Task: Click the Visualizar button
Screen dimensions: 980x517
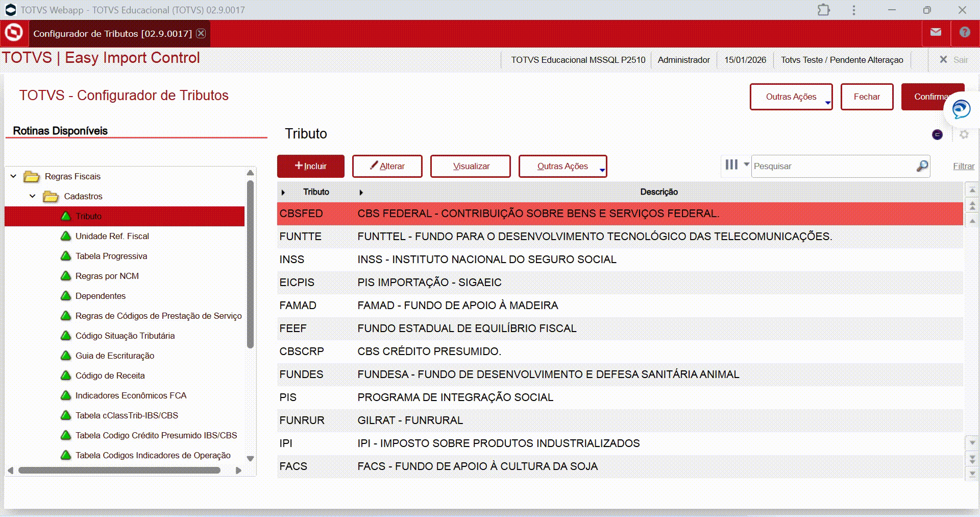Action: pos(471,166)
